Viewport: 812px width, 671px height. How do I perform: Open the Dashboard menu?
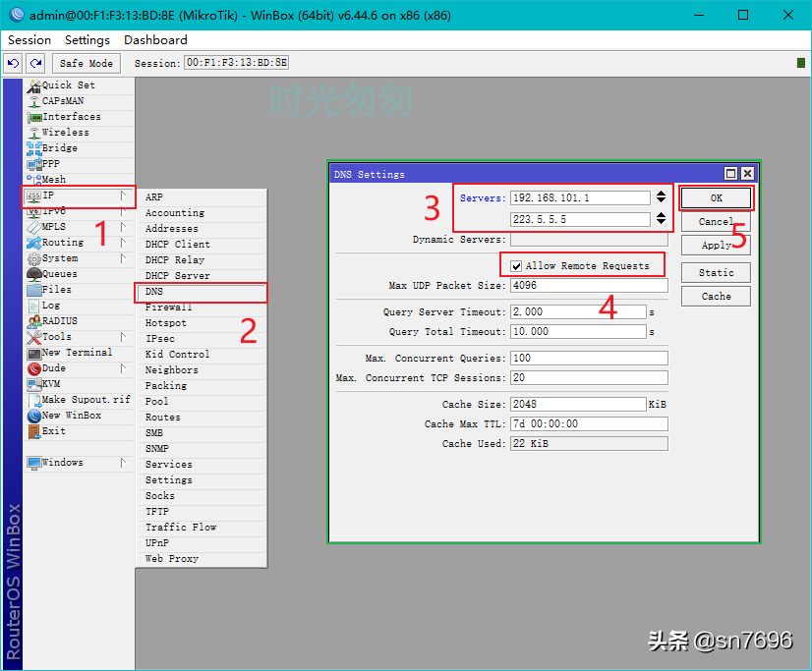[x=155, y=40]
